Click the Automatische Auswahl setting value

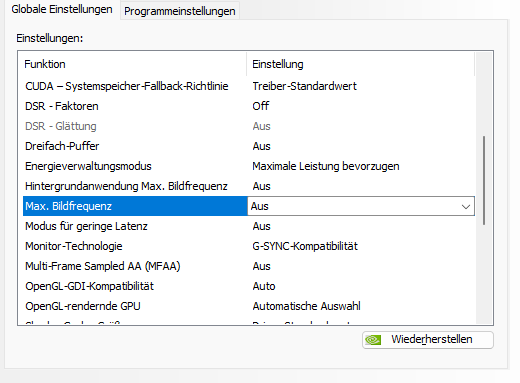(x=306, y=306)
